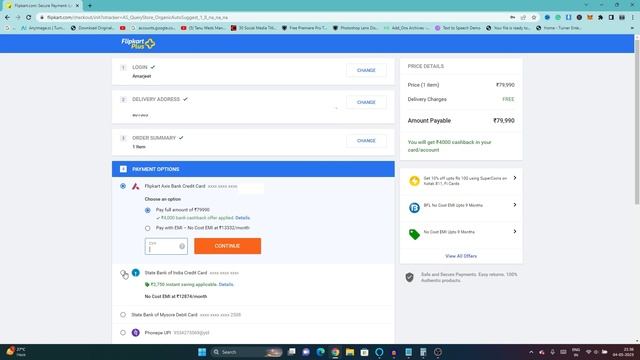This screenshot has width=640, height=360.
Task: Open the View All Offers link
Action: point(461,256)
